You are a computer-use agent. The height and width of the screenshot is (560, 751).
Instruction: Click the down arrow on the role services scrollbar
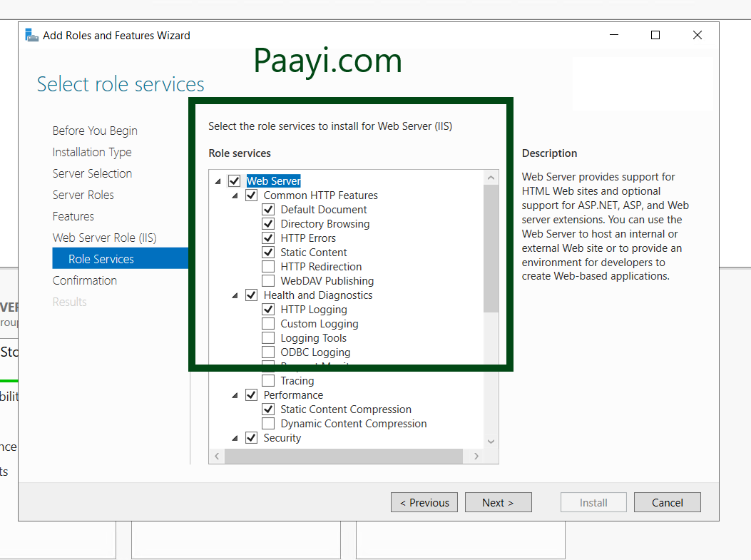(x=491, y=441)
